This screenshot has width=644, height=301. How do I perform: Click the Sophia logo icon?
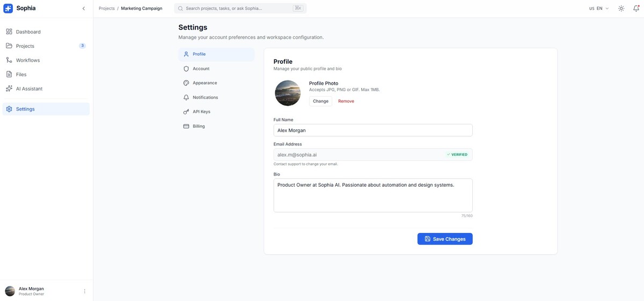[8, 9]
